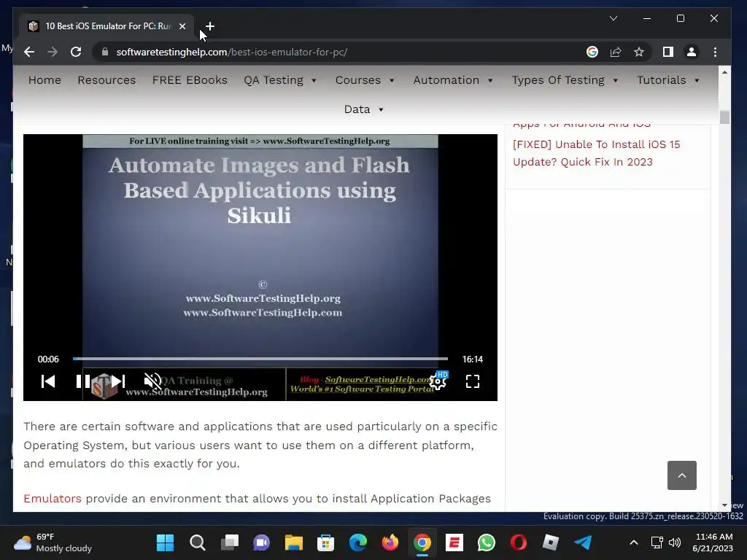Pause the video playback
Image resolution: width=747 pixels, height=560 pixels.
click(x=83, y=381)
